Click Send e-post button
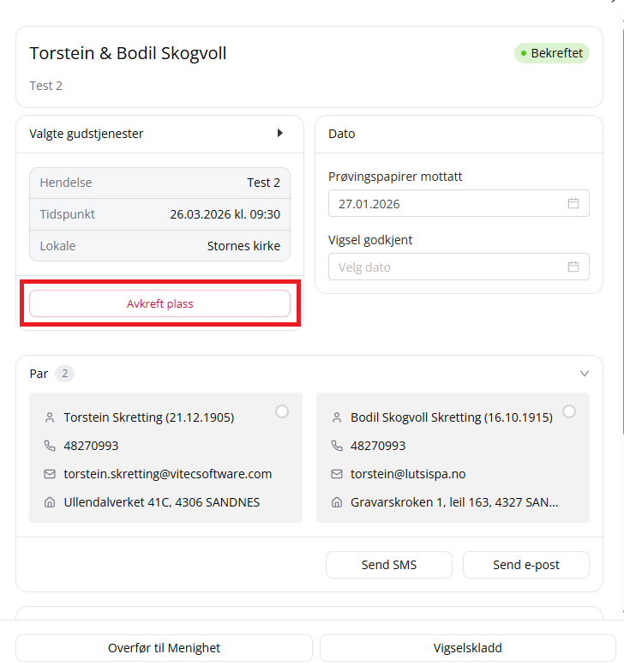 click(x=526, y=565)
